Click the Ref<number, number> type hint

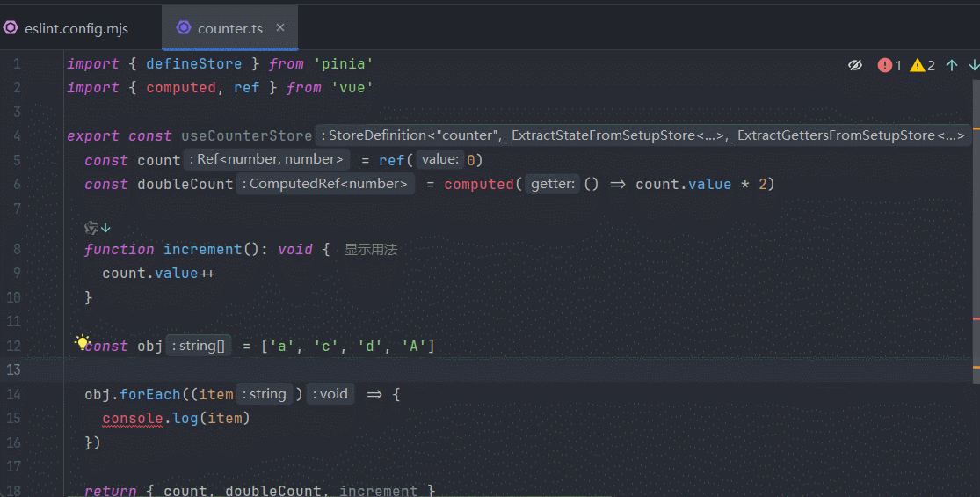point(267,159)
